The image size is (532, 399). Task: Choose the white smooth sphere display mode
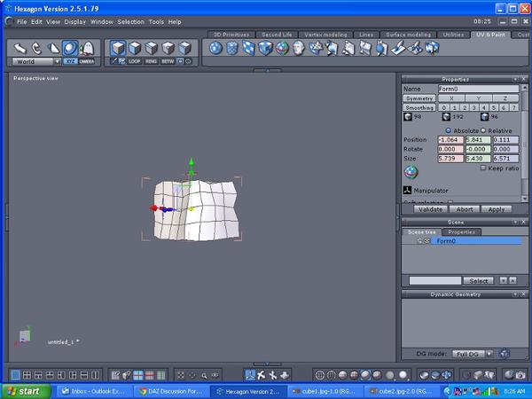coord(403,375)
